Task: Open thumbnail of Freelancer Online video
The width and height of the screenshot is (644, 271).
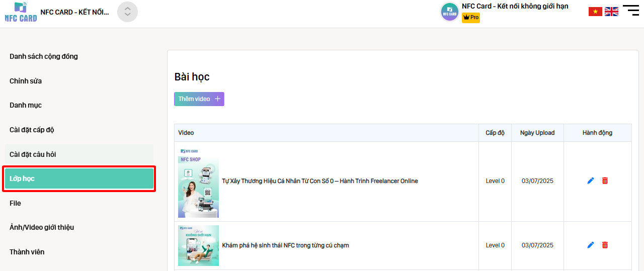Action: click(198, 182)
